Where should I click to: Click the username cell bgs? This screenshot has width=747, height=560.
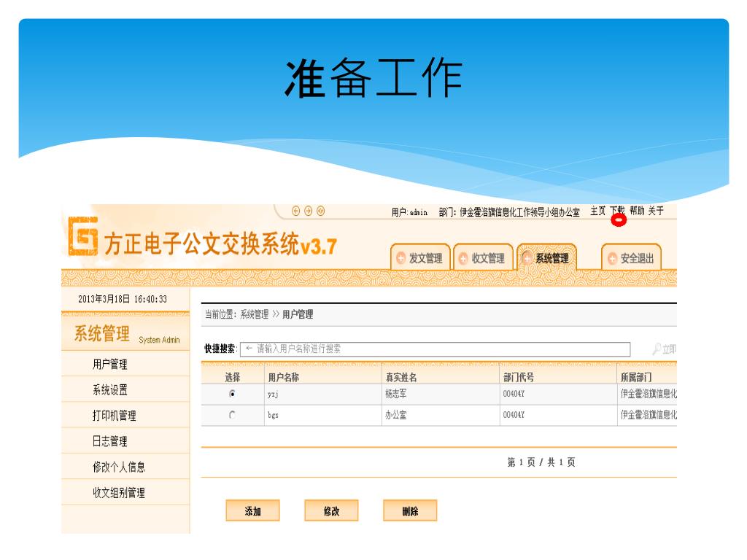pos(273,415)
